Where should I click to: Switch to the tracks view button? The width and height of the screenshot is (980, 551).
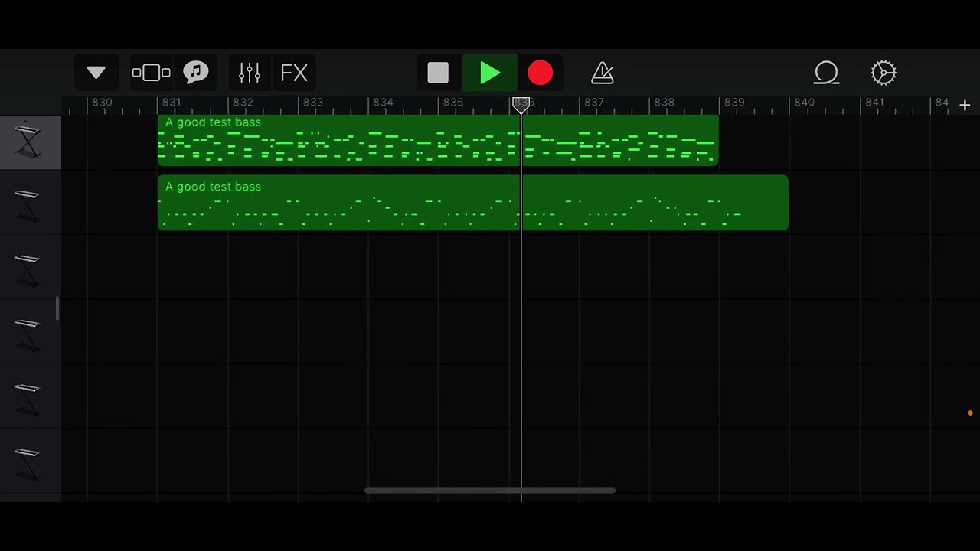(151, 73)
